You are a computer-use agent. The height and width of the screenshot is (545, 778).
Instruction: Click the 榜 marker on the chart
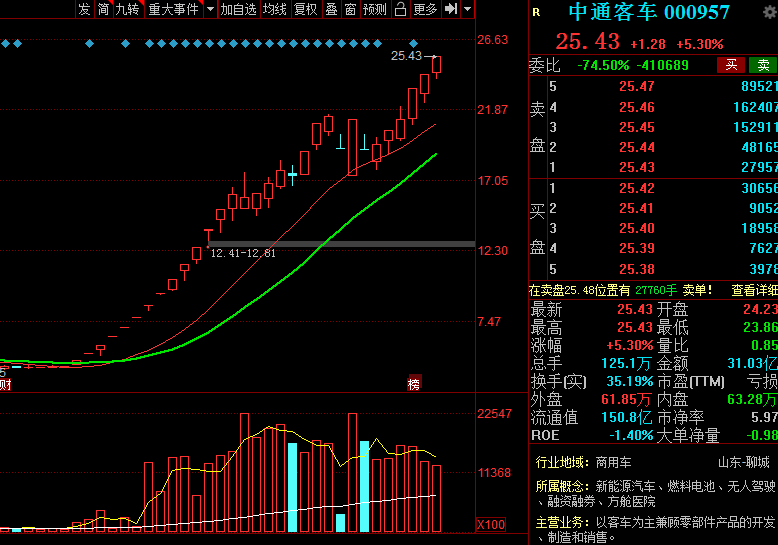tap(414, 384)
